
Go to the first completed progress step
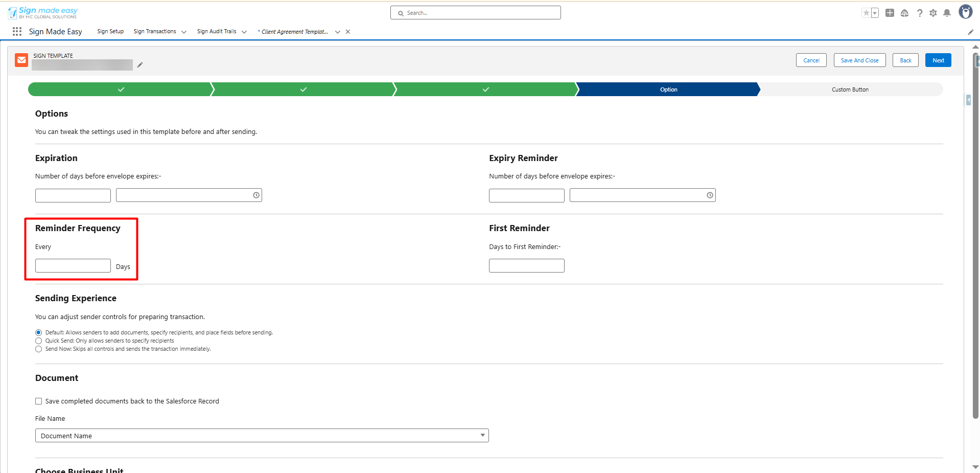tap(121, 89)
